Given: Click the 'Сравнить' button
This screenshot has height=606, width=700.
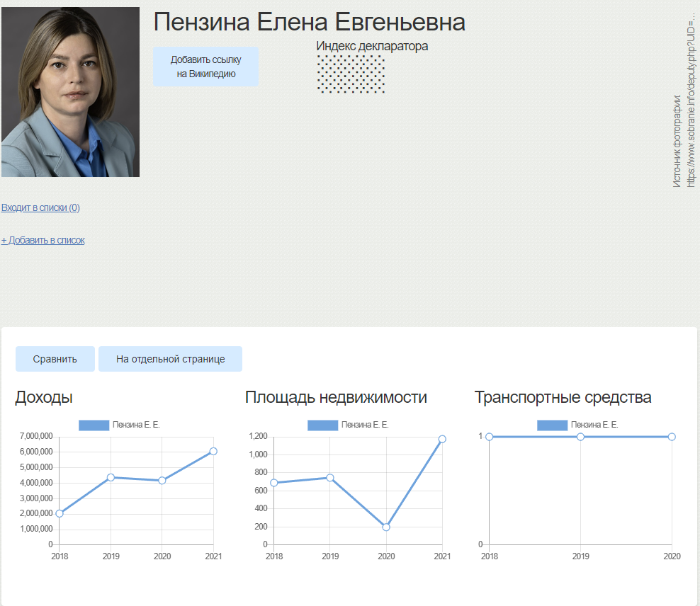Looking at the screenshot, I should pos(55,359).
